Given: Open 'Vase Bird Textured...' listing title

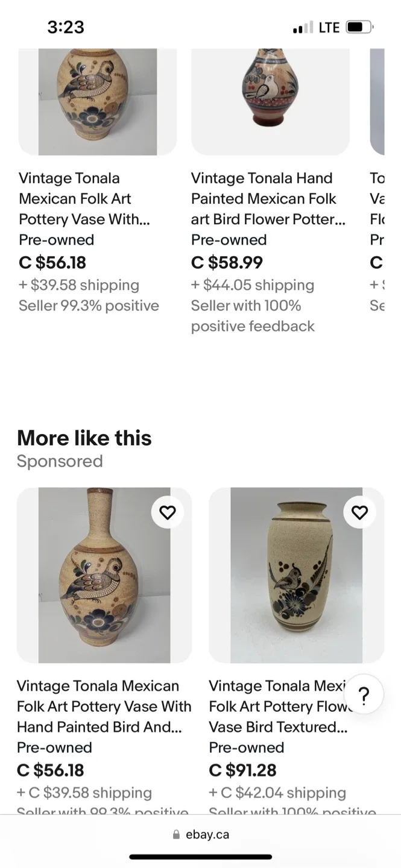Looking at the screenshot, I should coord(277,706).
